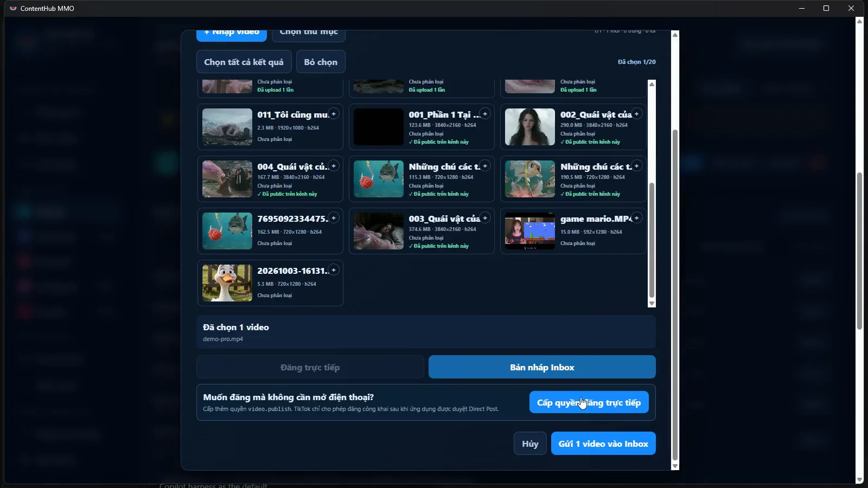Switch to the Bản nháp Inbox mode

542,367
